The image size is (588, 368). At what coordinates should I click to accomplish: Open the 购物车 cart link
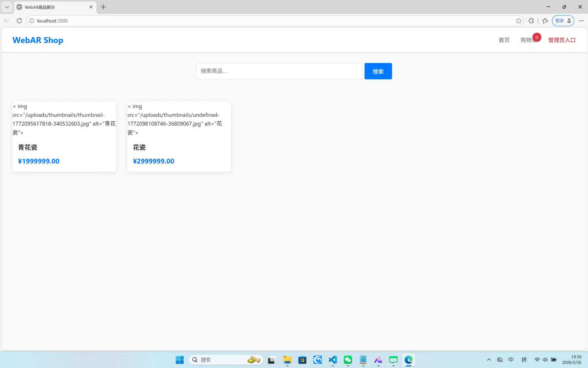point(528,40)
